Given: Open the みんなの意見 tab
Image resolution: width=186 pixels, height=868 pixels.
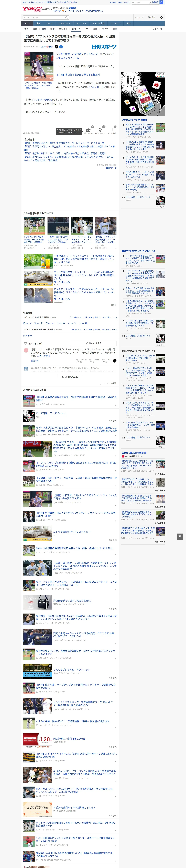Looking at the screenshot, I should 98,24.
